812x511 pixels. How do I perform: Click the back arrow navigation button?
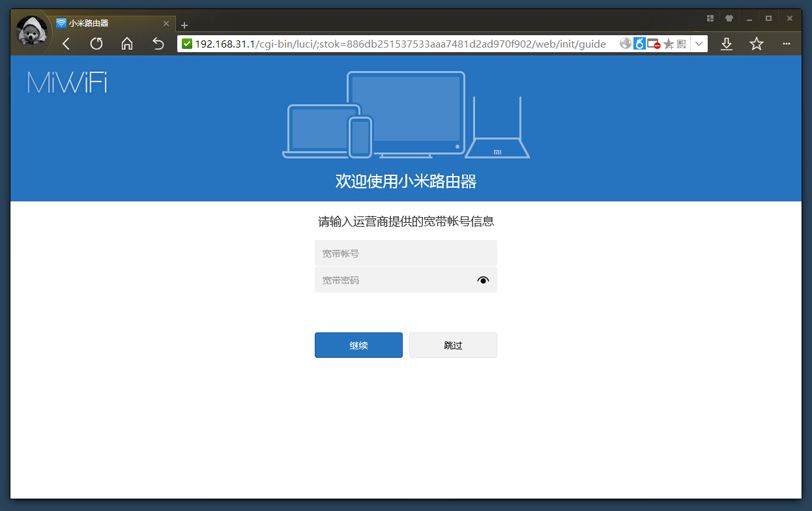[x=66, y=44]
